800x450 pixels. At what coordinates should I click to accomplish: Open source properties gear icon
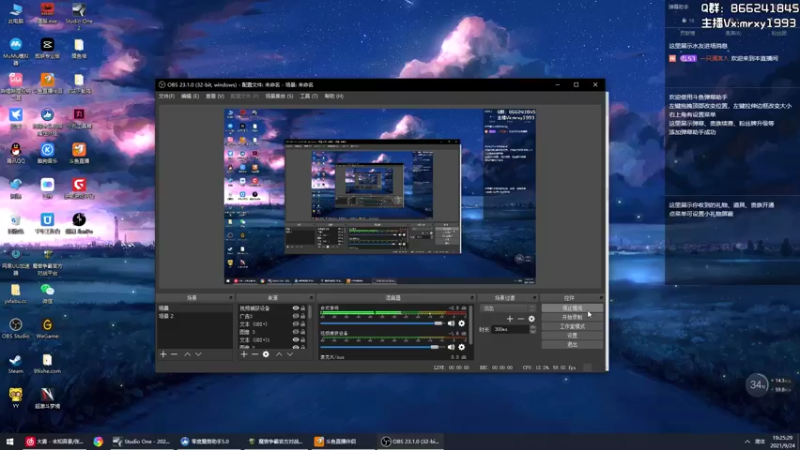pos(266,354)
